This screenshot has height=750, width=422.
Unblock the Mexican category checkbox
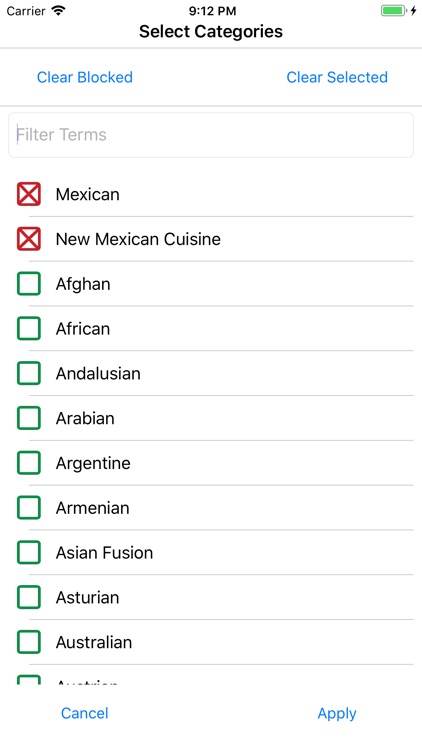click(29, 194)
